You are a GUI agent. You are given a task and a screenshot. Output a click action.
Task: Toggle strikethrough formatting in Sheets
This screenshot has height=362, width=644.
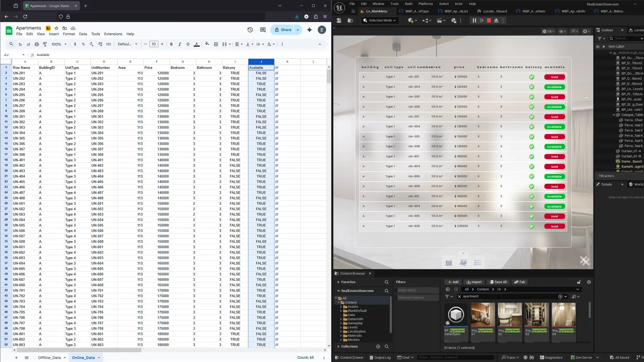coord(188,44)
